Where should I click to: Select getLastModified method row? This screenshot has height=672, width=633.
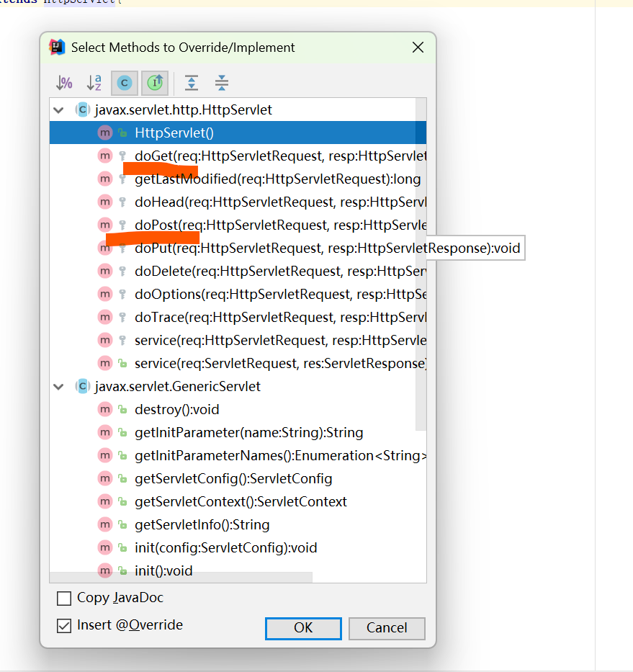(x=238, y=179)
